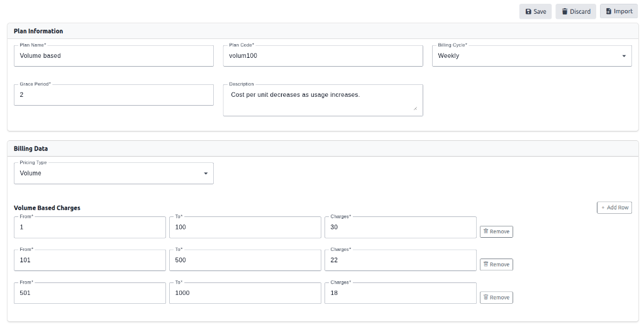Edit the Plan Name field
The height and width of the screenshot is (334, 644).
[113, 56]
